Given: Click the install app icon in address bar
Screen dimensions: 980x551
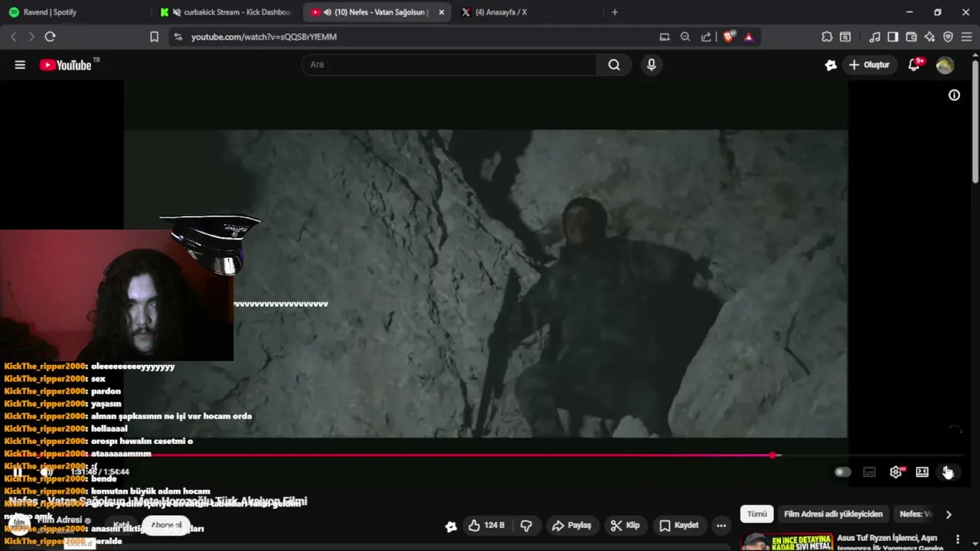Looking at the screenshot, I should pos(664,37).
